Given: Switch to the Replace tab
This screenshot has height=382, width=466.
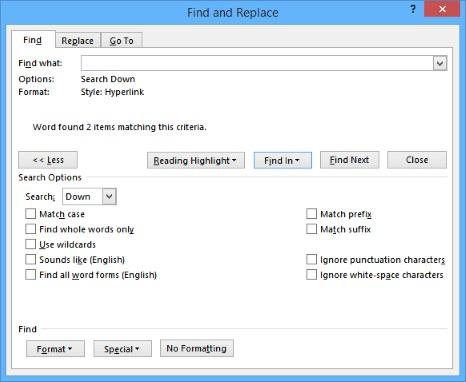Looking at the screenshot, I should 77,41.
